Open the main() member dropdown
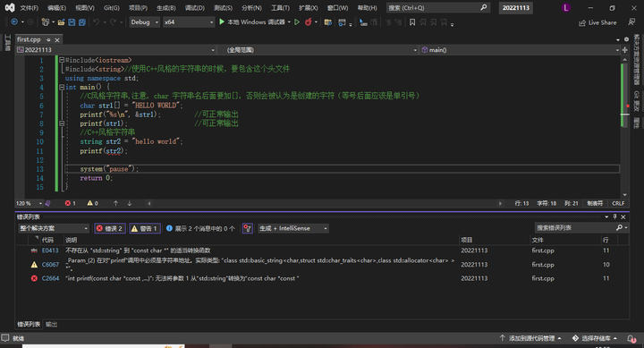Screen dimensions: 644x348 [x=520, y=50]
